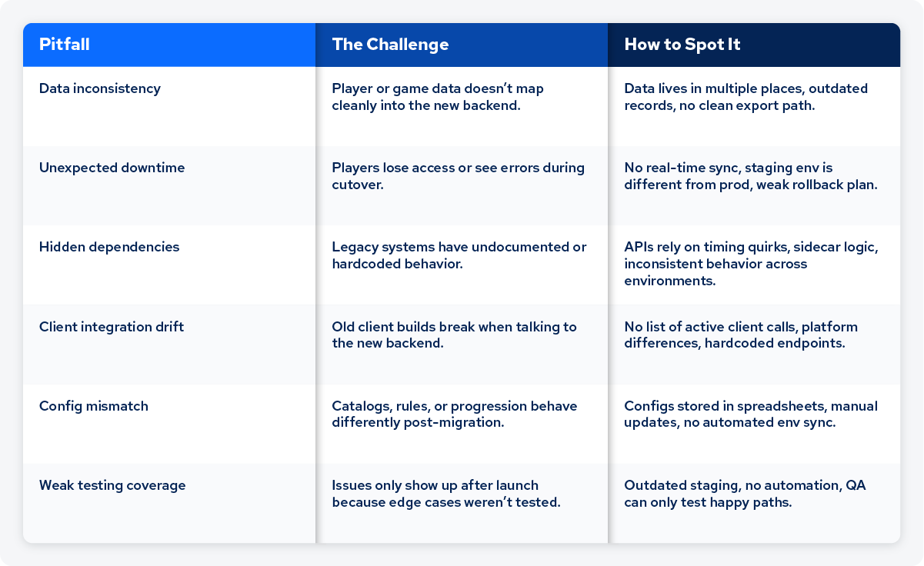Select the Data inconsistency row label
924x566 pixels.
(100, 88)
